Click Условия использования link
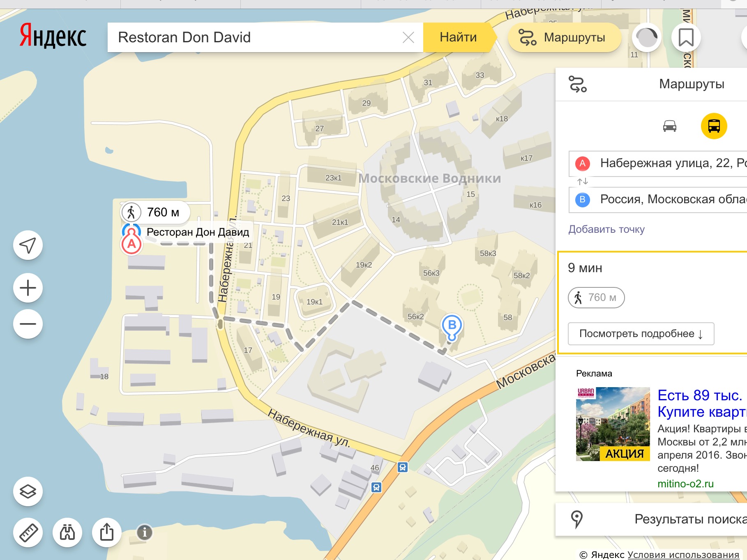747x560 pixels. click(683, 555)
